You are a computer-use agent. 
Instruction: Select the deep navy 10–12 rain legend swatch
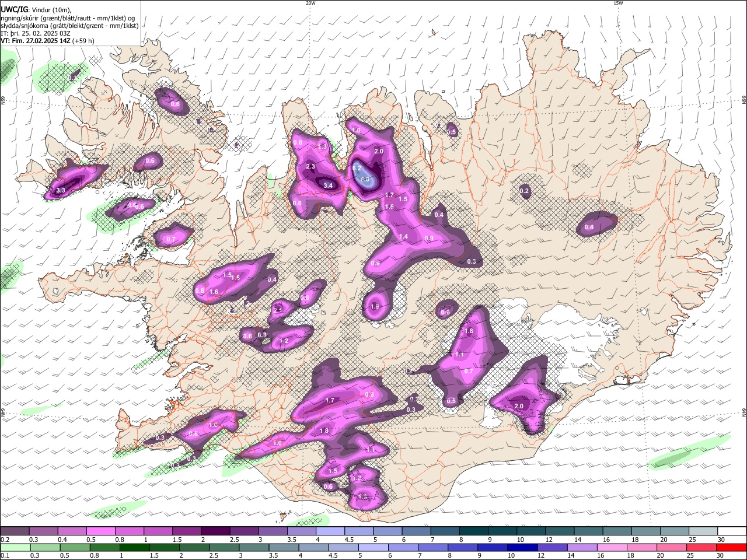pos(523,548)
